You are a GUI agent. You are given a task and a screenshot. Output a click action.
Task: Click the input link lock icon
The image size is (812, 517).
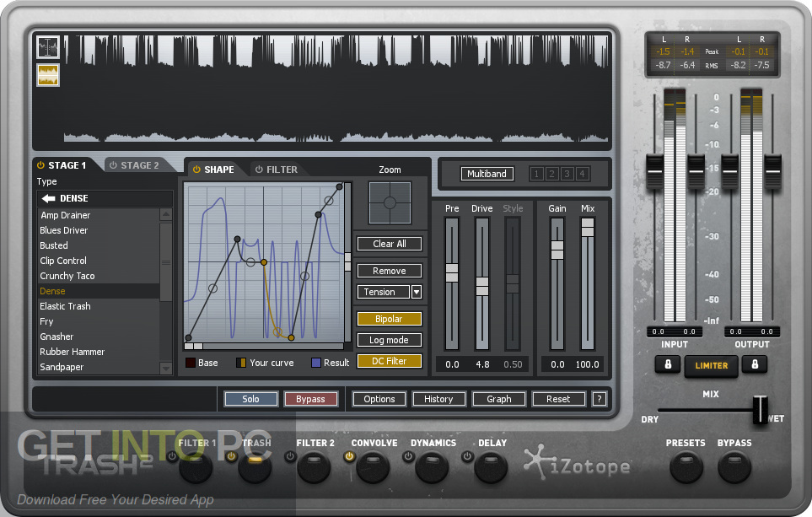coord(668,364)
